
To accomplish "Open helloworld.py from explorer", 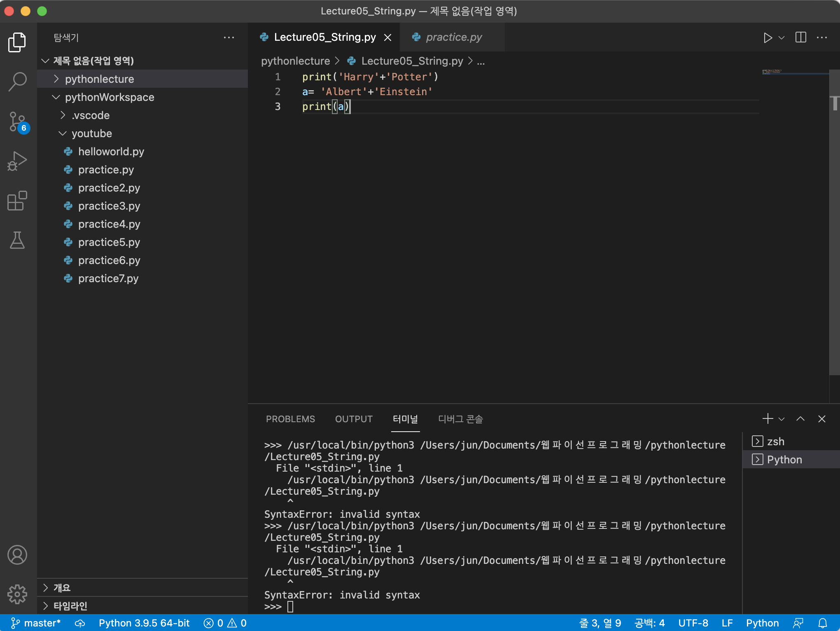I will (142, 152).
